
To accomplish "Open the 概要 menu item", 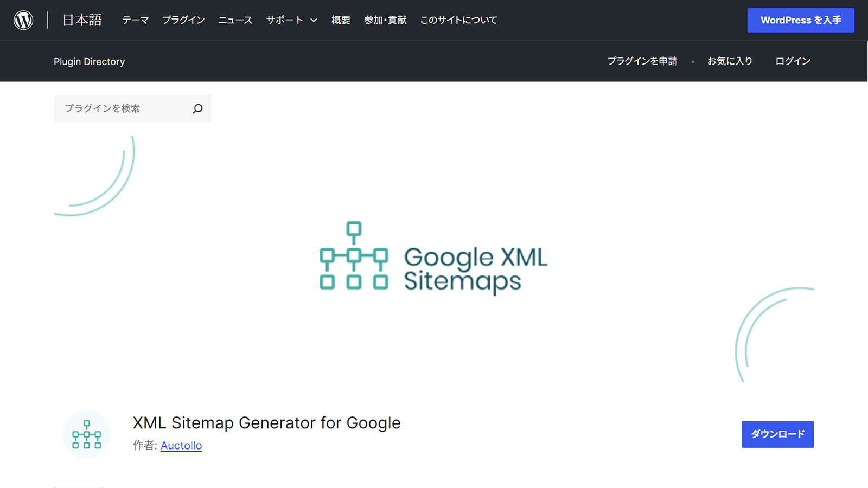I will point(341,20).
